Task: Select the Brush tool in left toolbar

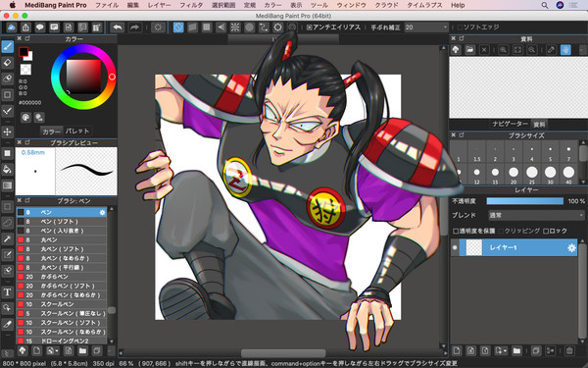Action: tap(8, 47)
